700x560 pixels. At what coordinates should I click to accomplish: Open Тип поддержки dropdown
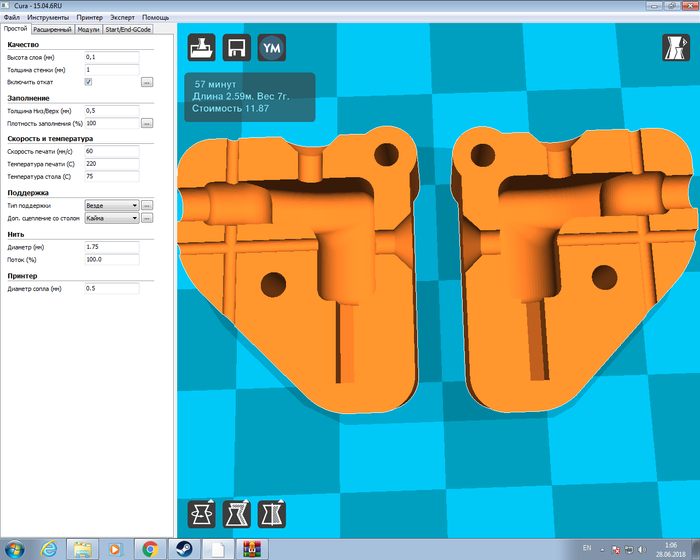pos(111,205)
